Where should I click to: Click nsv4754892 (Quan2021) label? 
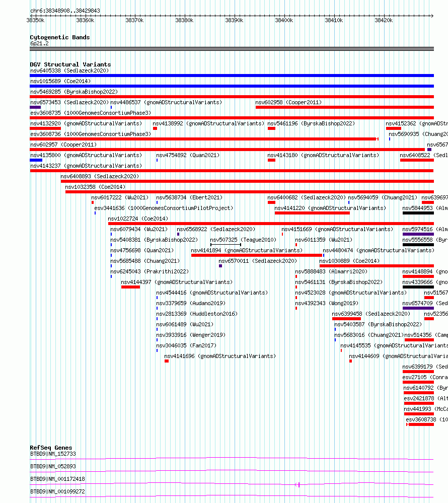[x=188, y=155]
